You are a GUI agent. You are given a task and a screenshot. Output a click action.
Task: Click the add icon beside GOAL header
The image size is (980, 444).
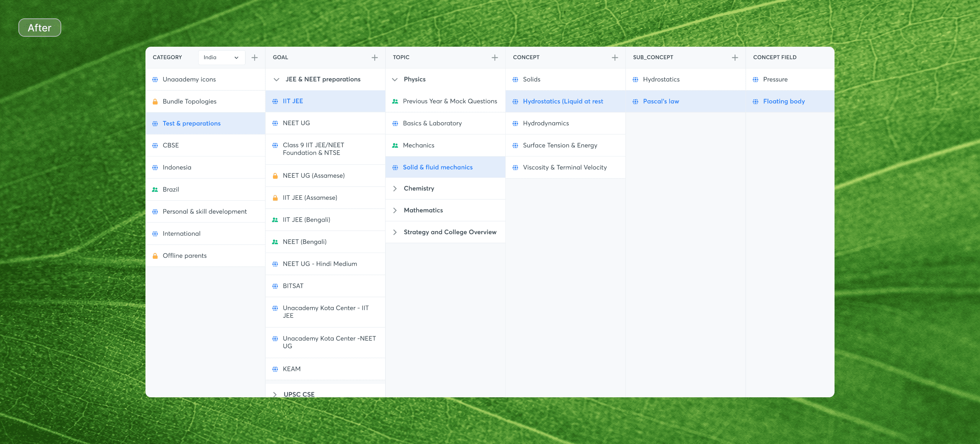[x=374, y=57]
